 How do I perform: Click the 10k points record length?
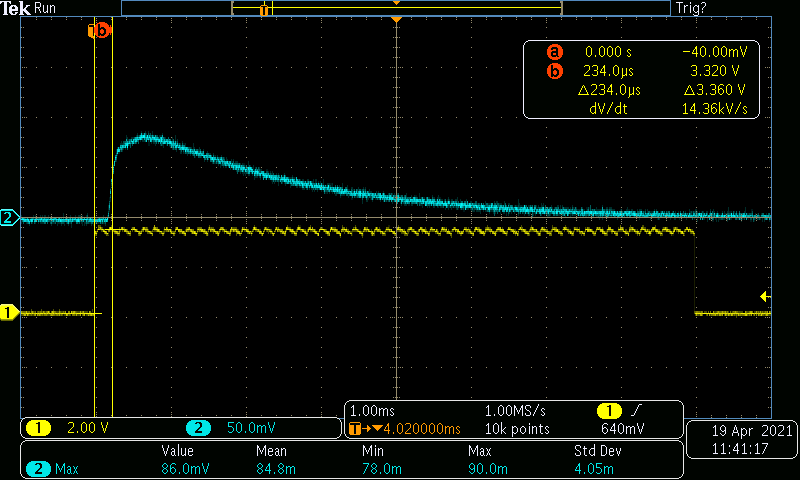click(517, 429)
